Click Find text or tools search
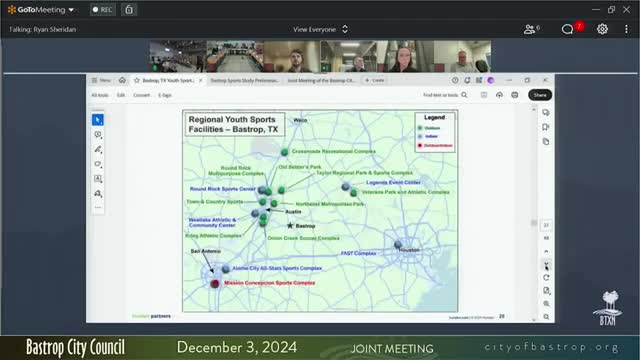Viewport: 640px width, 360px height. click(x=445, y=95)
